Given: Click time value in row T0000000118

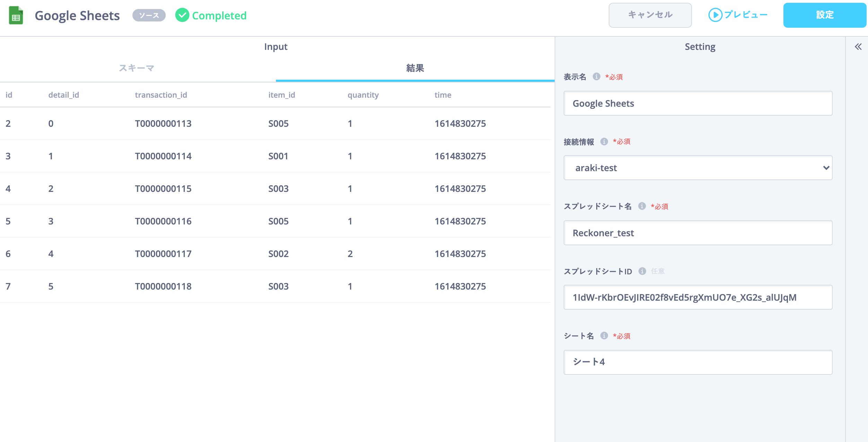Looking at the screenshot, I should (460, 286).
